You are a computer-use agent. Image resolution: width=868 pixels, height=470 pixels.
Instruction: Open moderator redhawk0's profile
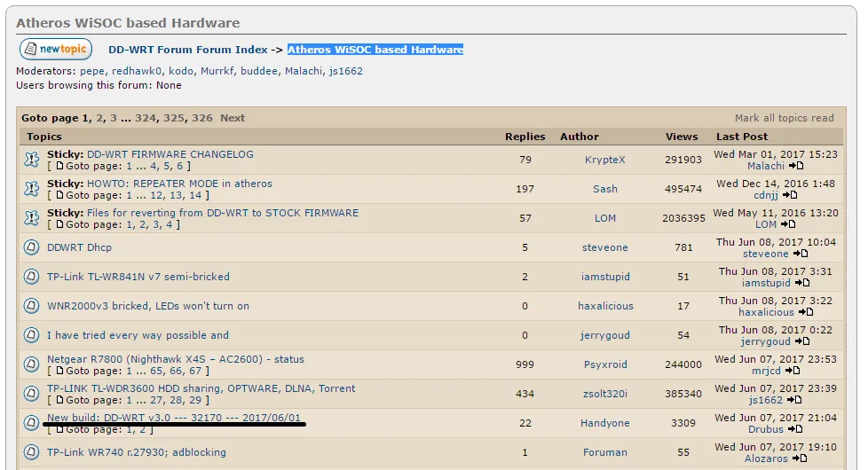pos(137,71)
